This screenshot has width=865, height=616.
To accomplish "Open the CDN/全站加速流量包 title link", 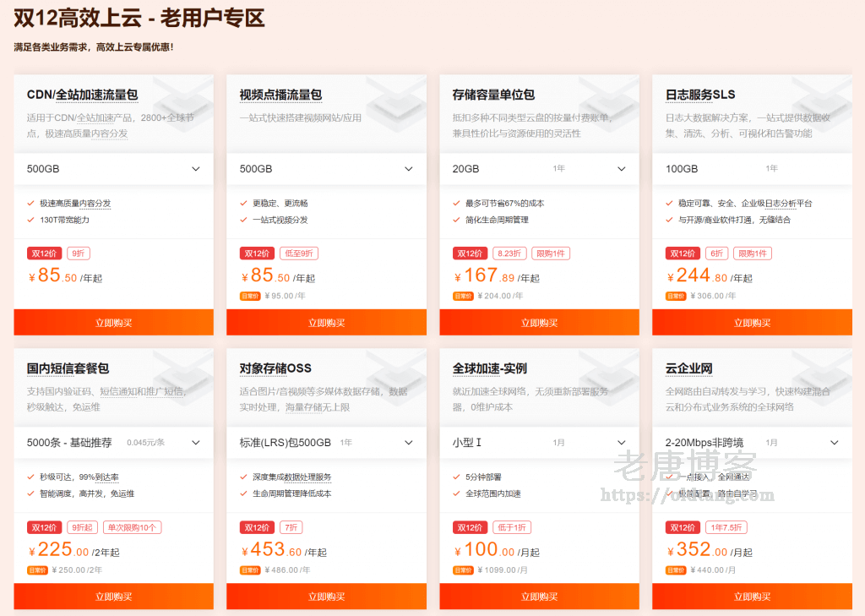I will click(82, 95).
